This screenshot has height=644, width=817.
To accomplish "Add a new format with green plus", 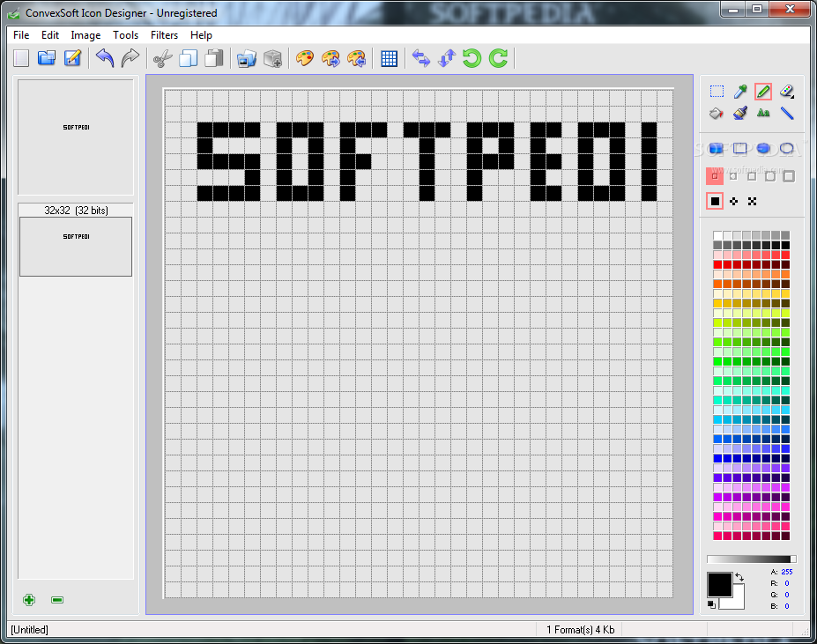I will tap(29, 600).
